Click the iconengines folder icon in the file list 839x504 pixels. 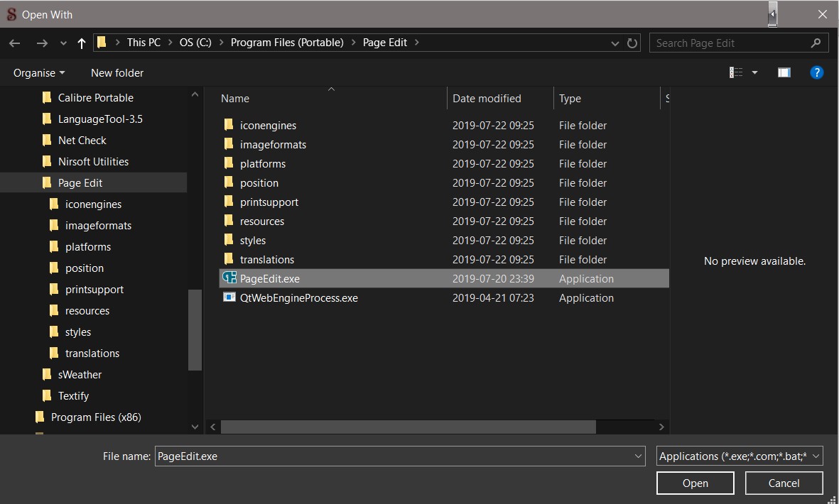229,125
